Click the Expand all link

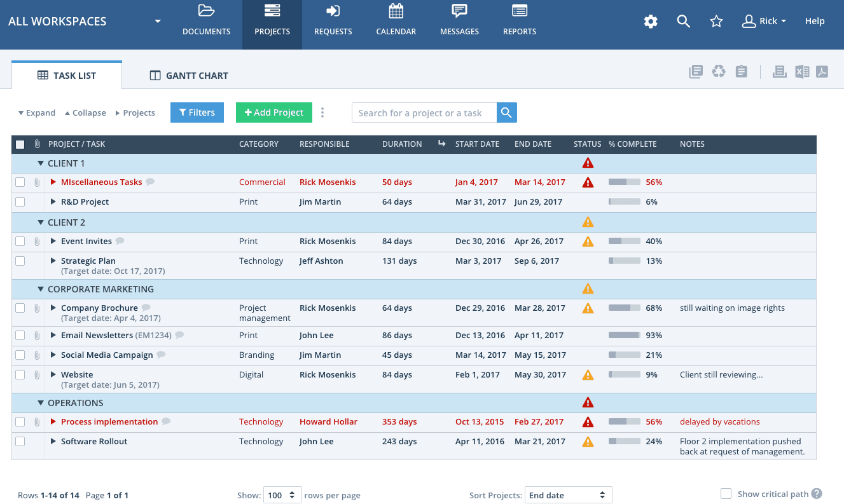pyautogui.click(x=37, y=113)
